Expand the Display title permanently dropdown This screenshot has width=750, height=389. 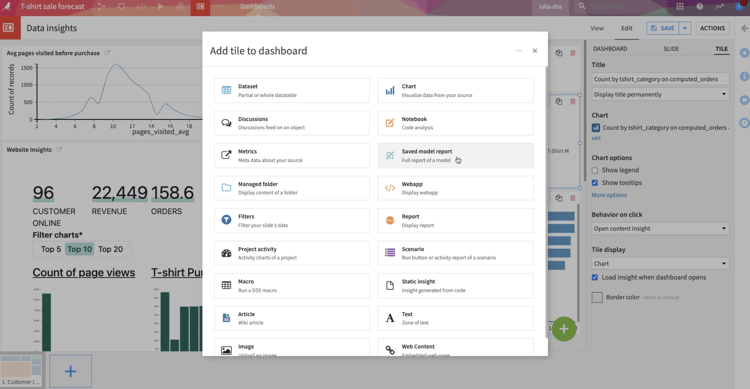660,95
